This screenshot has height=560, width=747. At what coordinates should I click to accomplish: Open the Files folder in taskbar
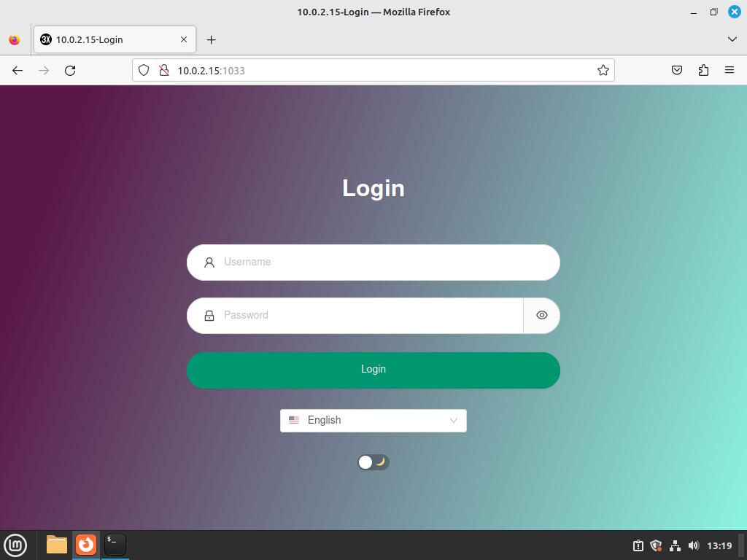pyautogui.click(x=57, y=545)
